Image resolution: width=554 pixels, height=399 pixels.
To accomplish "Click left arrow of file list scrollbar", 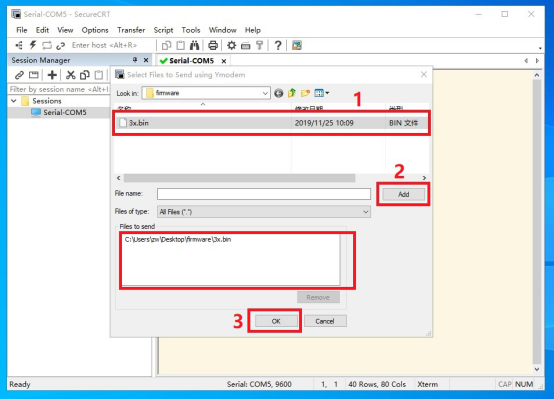I will [119, 178].
